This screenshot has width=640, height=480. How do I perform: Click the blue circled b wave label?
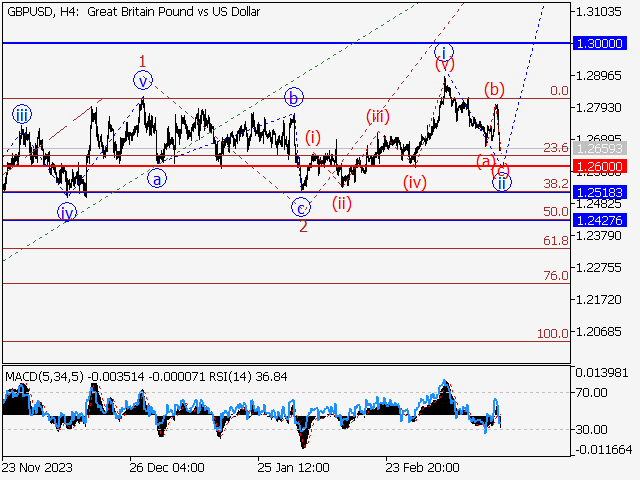[x=294, y=98]
